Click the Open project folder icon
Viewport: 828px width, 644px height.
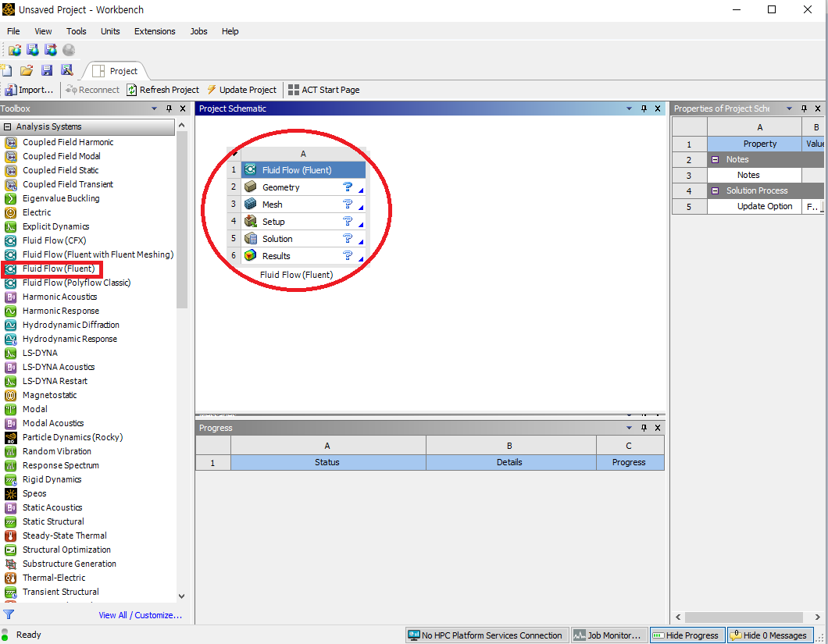tap(27, 70)
